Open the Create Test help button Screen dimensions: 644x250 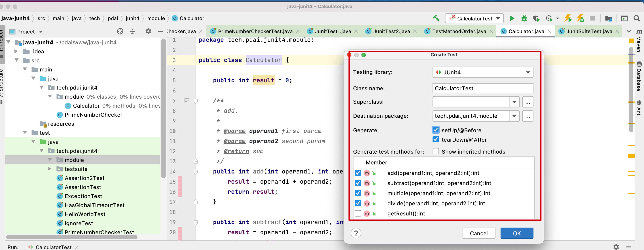coord(356,233)
